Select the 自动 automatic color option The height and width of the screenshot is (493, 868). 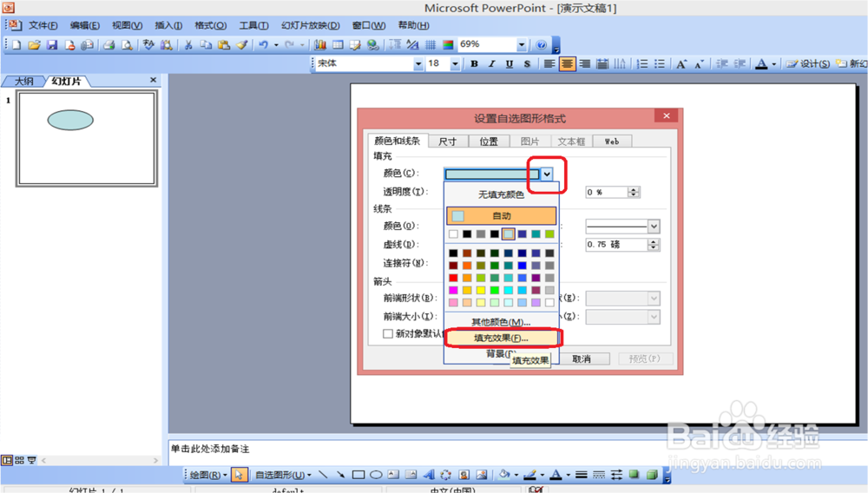point(502,216)
